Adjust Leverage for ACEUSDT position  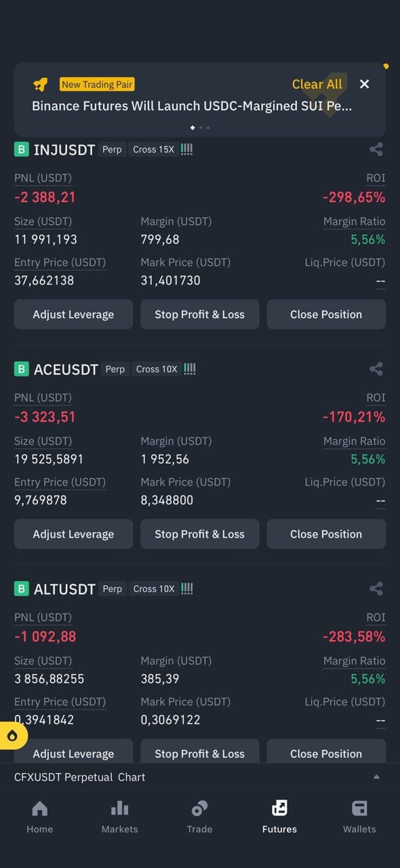(73, 534)
